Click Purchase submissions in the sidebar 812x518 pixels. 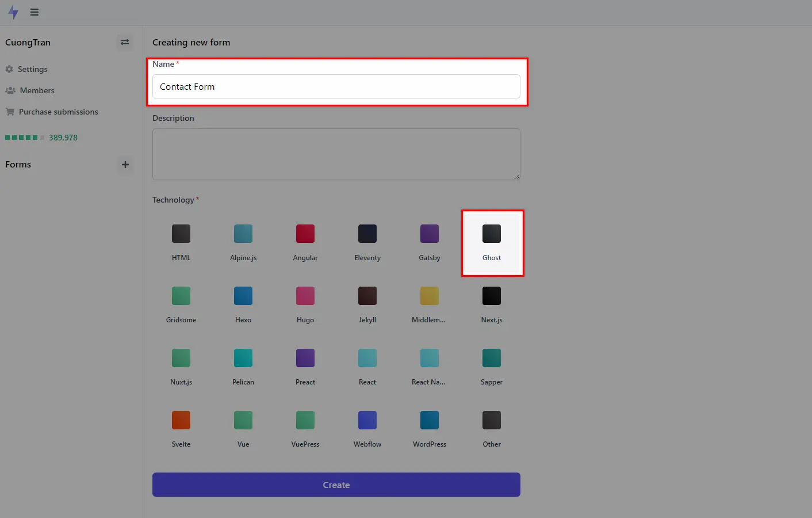(x=58, y=112)
